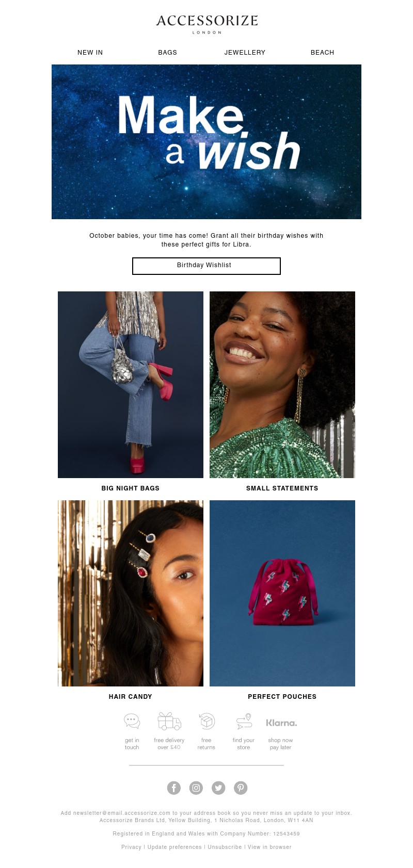Screen dimensions: 413x868
Task: Open the Instagram social icon
Action: click(x=196, y=788)
